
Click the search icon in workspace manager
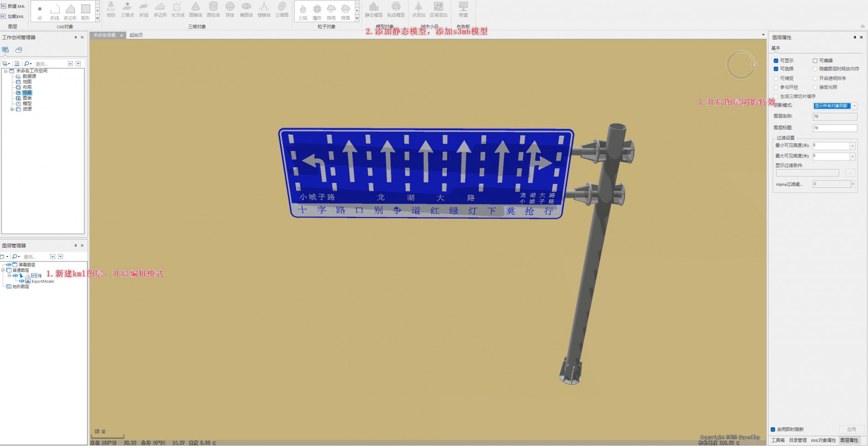tap(27, 64)
